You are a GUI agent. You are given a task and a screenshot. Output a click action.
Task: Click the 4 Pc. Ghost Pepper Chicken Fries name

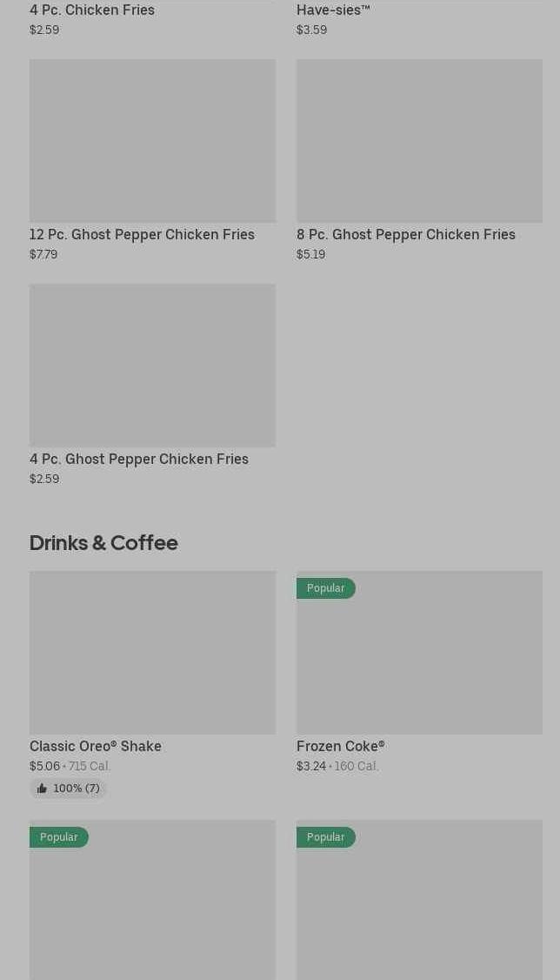pos(139,460)
